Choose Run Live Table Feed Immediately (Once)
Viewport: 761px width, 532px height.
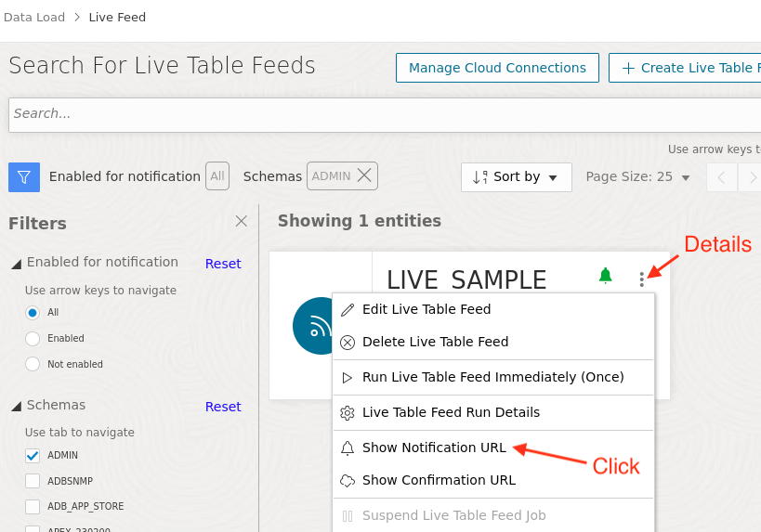point(493,377)
